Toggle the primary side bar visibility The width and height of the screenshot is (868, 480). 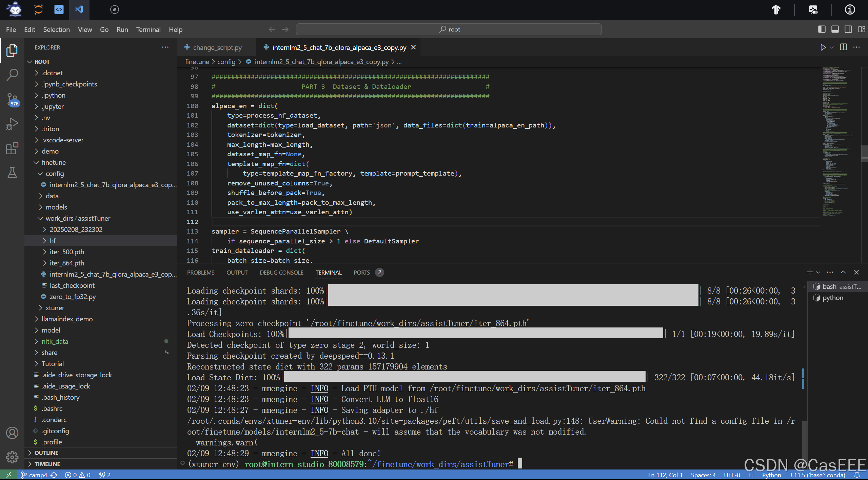[822, 29]
